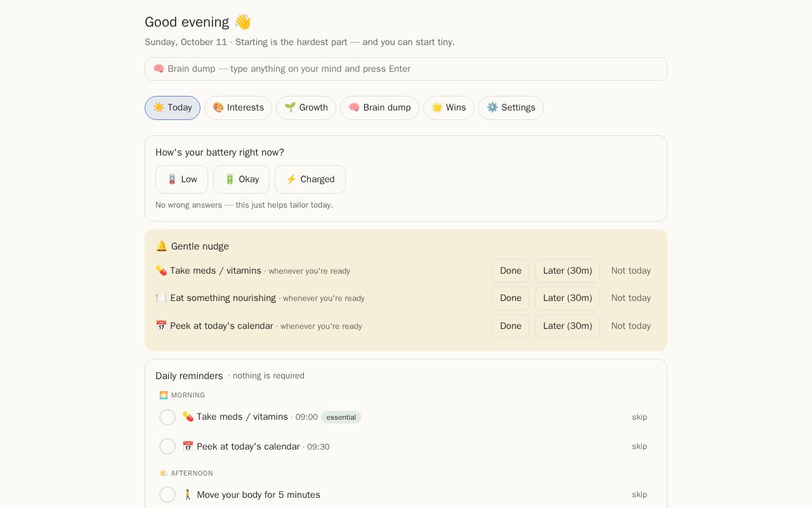Open the Settings tab

tap(511, 108)
